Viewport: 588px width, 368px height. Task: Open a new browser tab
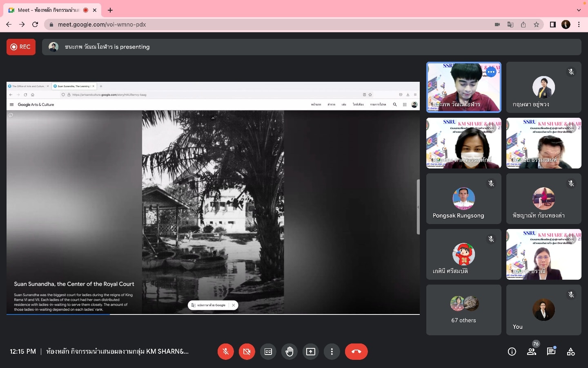point(110,10)
